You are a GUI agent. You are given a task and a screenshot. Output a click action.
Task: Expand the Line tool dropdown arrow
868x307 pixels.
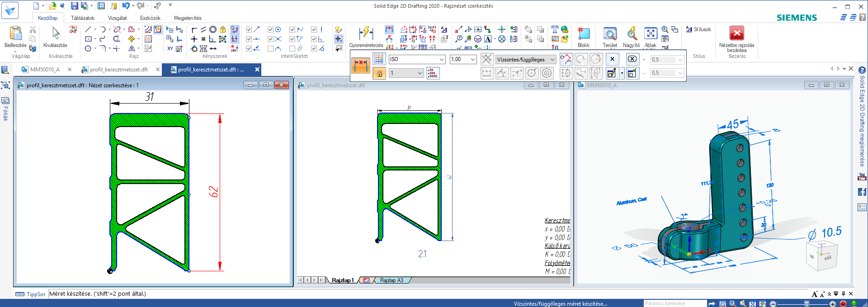pyautogui.click(x=95, y=29)
